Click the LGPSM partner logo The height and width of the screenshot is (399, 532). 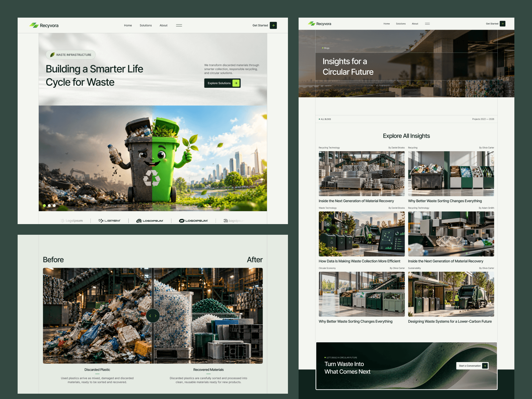click(x=109, y=220)
